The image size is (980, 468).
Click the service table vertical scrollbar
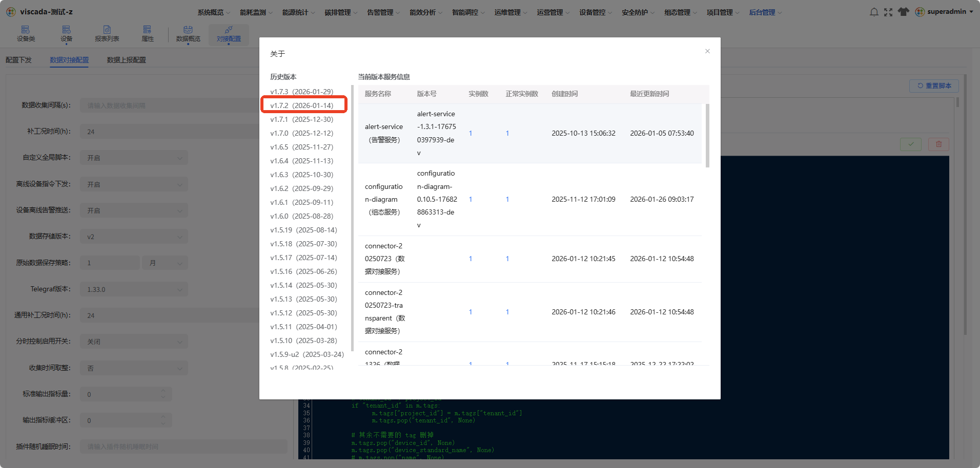(707, 135)
